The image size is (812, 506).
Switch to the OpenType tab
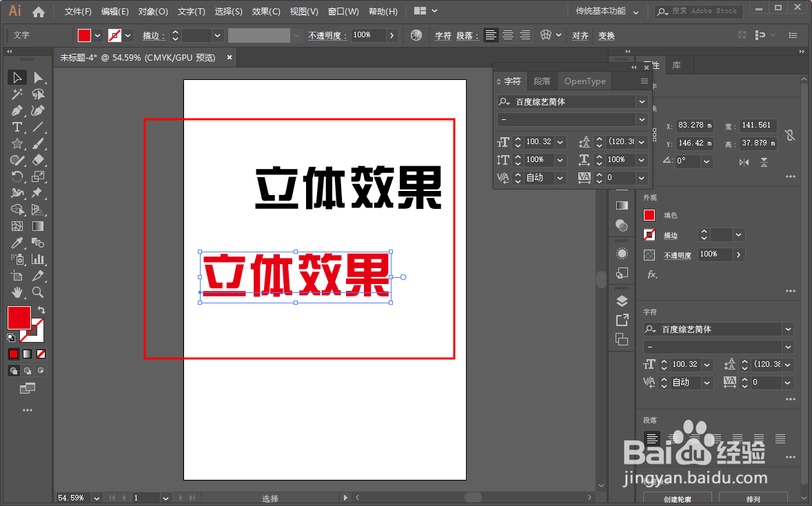[585, 81]
